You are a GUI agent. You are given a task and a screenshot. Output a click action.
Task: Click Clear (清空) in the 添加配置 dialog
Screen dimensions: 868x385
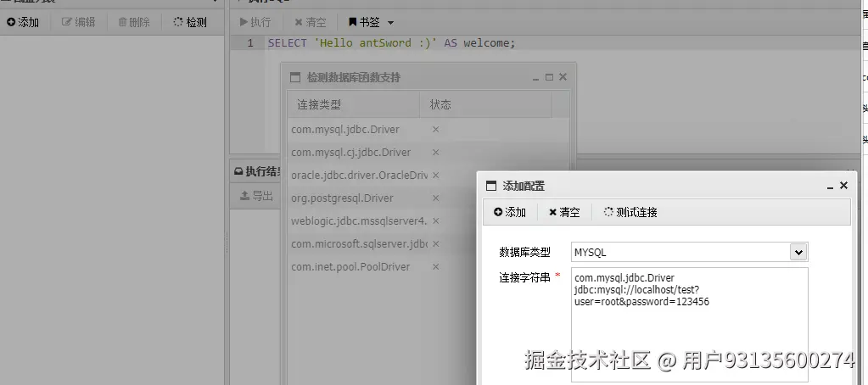coord(564,212)
